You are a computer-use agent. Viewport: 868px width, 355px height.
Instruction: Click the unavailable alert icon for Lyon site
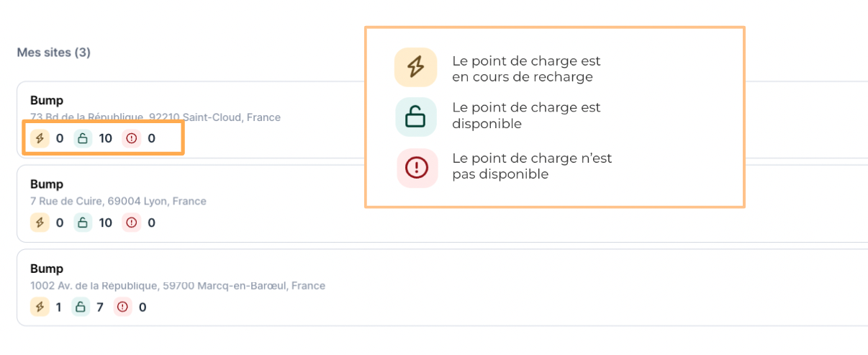(x=132, y=223)
